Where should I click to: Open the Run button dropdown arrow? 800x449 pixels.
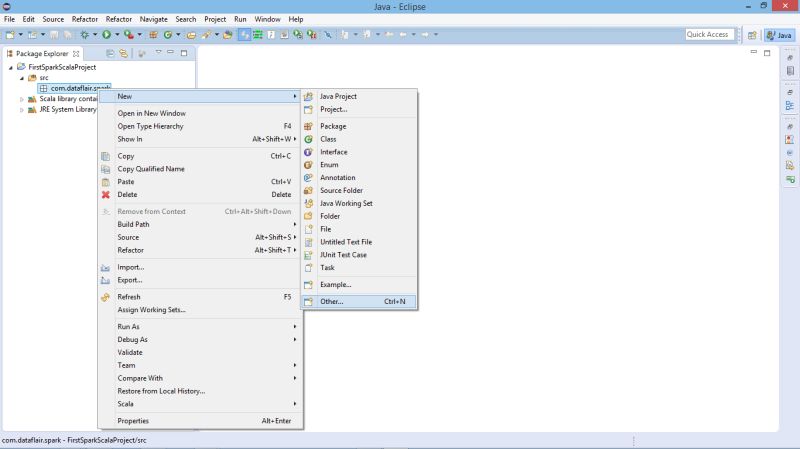point(117,35)
